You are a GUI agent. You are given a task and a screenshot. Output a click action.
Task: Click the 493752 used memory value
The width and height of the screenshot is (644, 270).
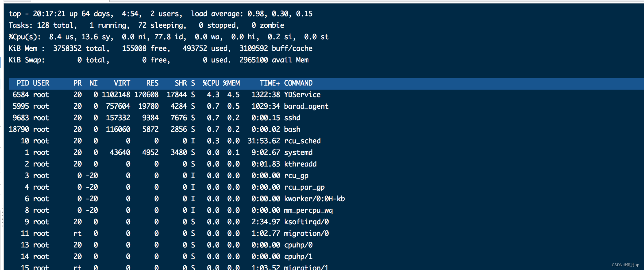(x=195, y=49)
